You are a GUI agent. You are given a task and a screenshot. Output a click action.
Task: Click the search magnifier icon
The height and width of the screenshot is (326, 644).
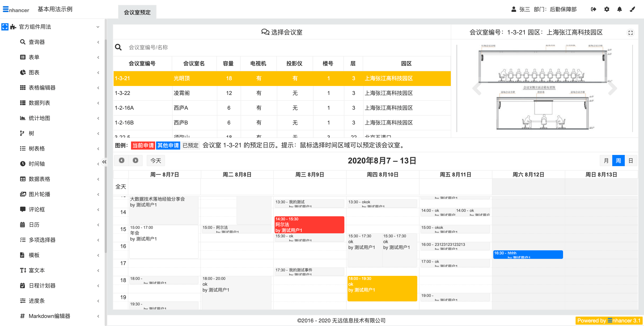coord(118,47)
